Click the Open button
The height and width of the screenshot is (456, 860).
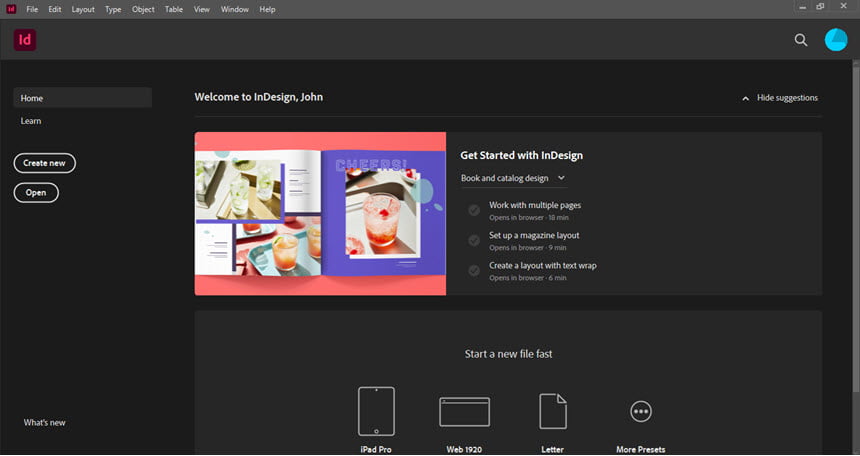coord(36,193)
